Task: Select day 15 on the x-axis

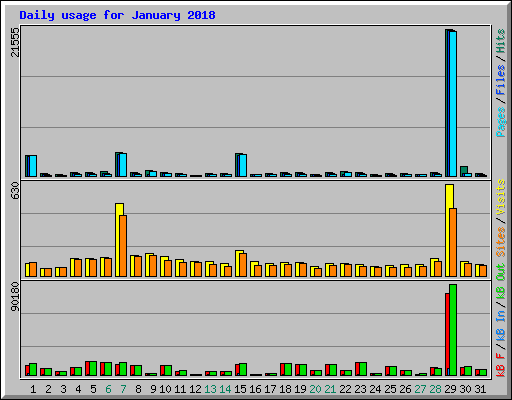Action: (240, 389)
